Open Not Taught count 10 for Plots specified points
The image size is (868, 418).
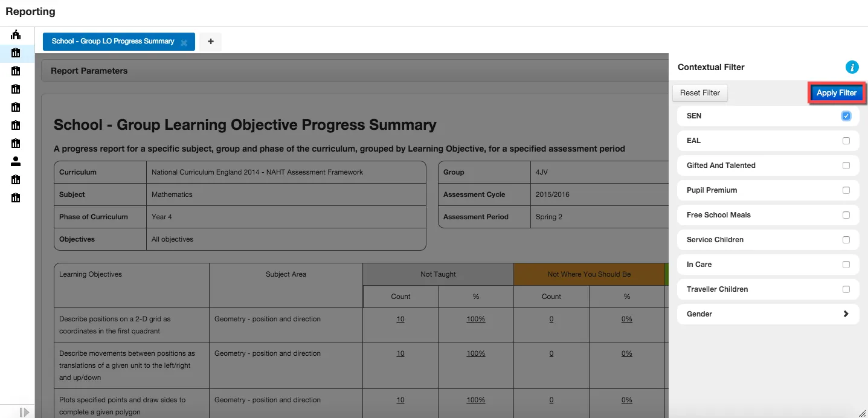point(400,400)
